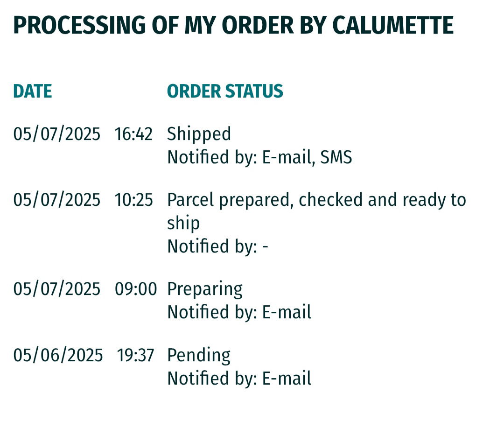Select the Pending status text
The height and width of the screenshot is (442, 504).
pos(199,356)
